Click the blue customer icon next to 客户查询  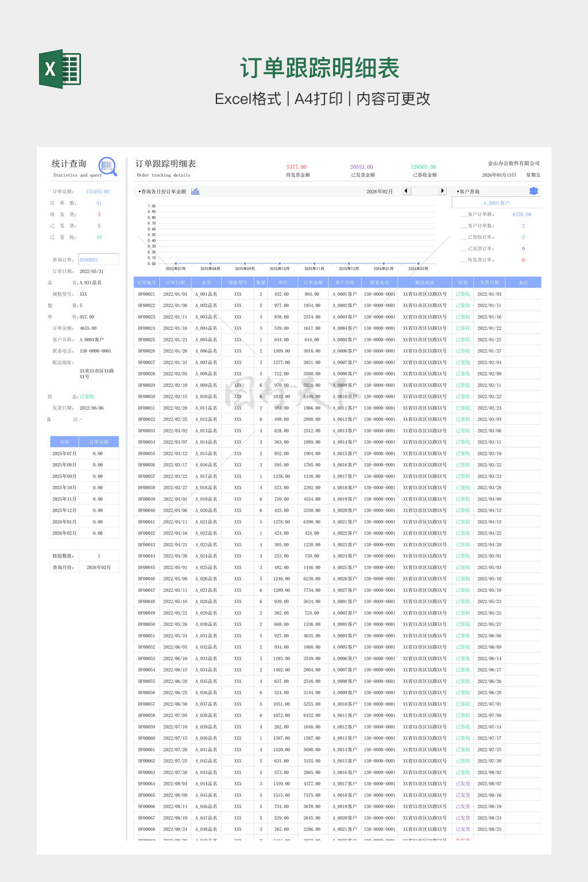533,191
